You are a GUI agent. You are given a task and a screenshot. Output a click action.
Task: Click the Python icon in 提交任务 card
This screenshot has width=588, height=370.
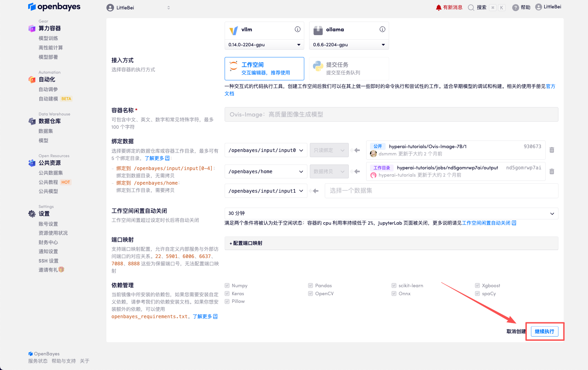pyautogui.click(x=318, y=66)
